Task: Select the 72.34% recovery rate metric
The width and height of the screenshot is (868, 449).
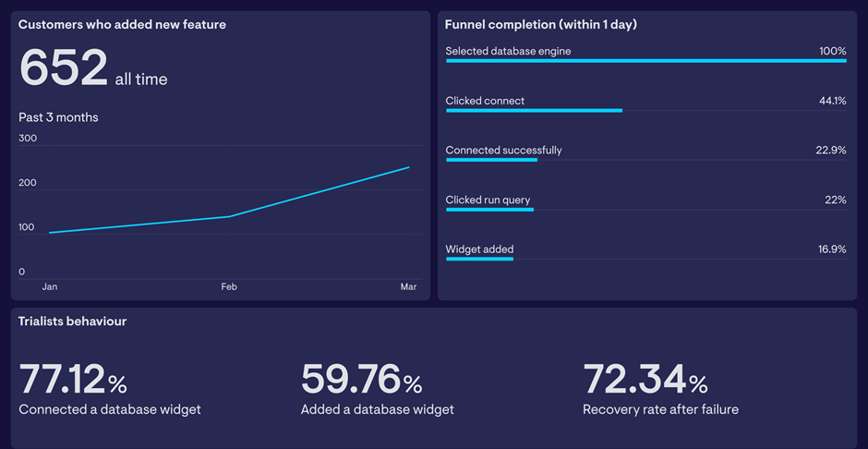Action: (645, 381)
